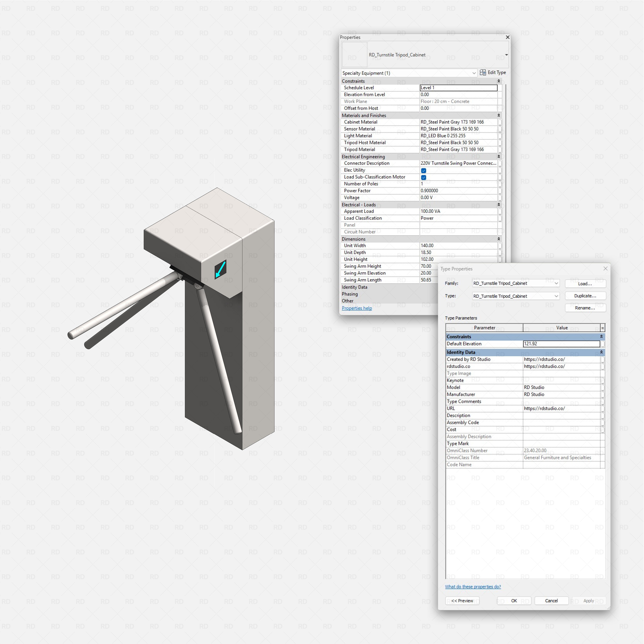
Task: Click the Type Mark value cell
Action: tap(562, 443)
